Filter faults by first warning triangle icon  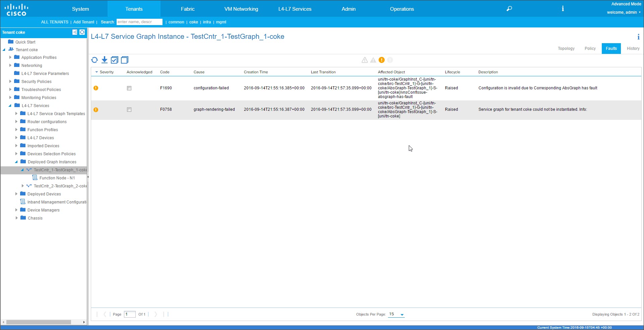pyautogui.click(x=365, y=60)
